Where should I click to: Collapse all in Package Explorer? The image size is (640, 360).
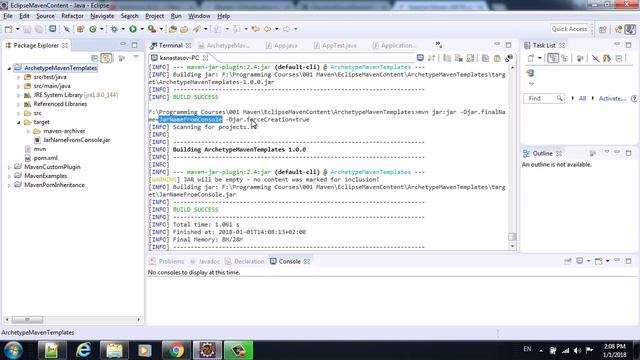[x=95, y=58]
